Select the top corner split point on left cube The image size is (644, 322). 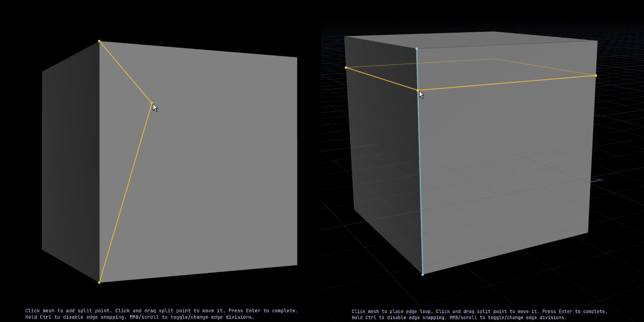coord(99,41)
